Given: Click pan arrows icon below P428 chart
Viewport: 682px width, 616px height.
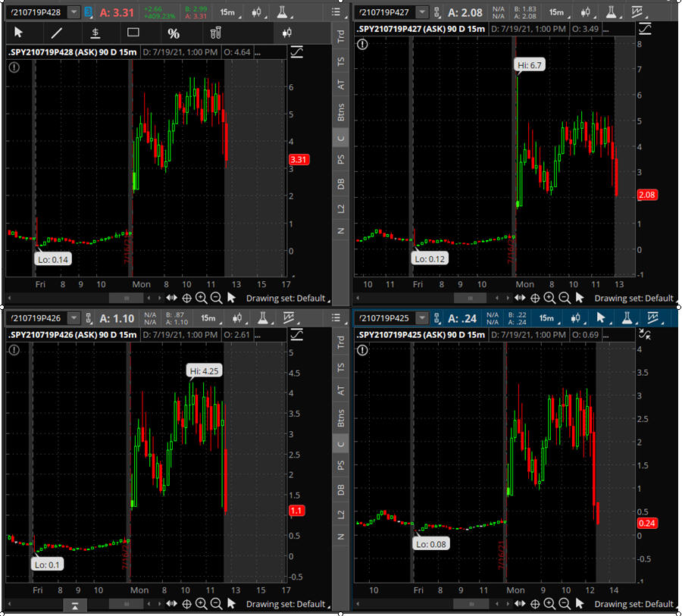Looking at the screenshot, I should pyautogui.click(x=171, y=298).
